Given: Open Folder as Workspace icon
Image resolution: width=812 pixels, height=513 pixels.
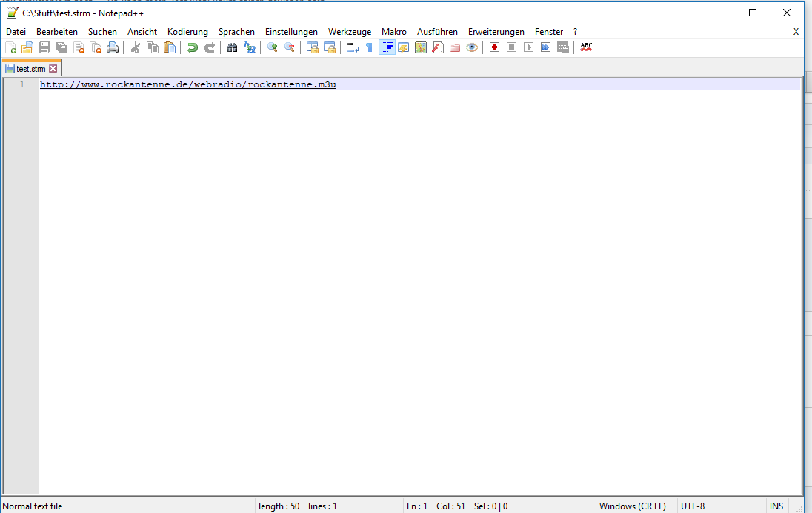Looking at the screenshot, I should (x=455, y=47).
